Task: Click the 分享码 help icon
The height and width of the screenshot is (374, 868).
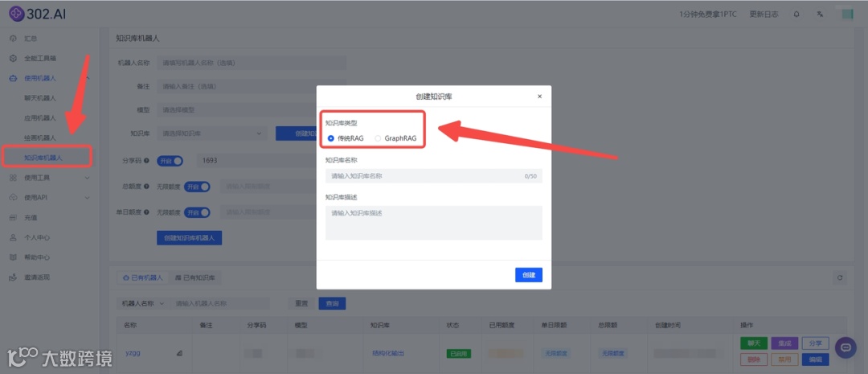Action: coord(147,161)
